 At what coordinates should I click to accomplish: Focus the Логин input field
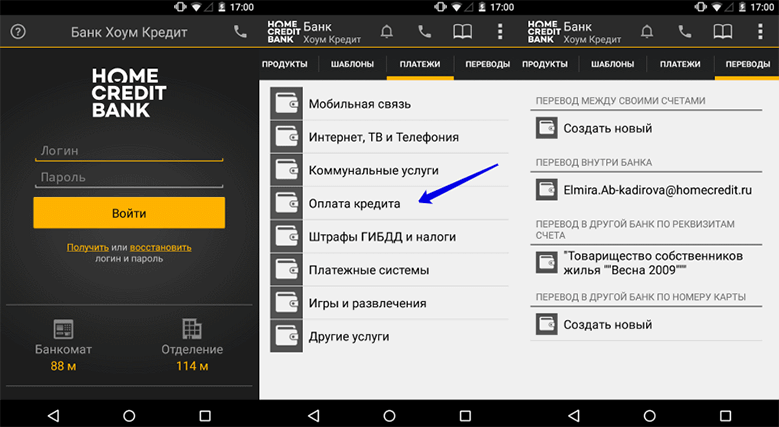coord(129,151)
